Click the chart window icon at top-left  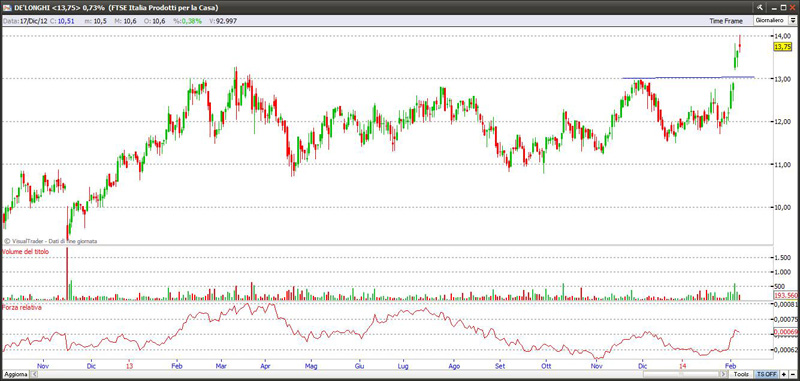pyautogui.click(x=7, y=8)
